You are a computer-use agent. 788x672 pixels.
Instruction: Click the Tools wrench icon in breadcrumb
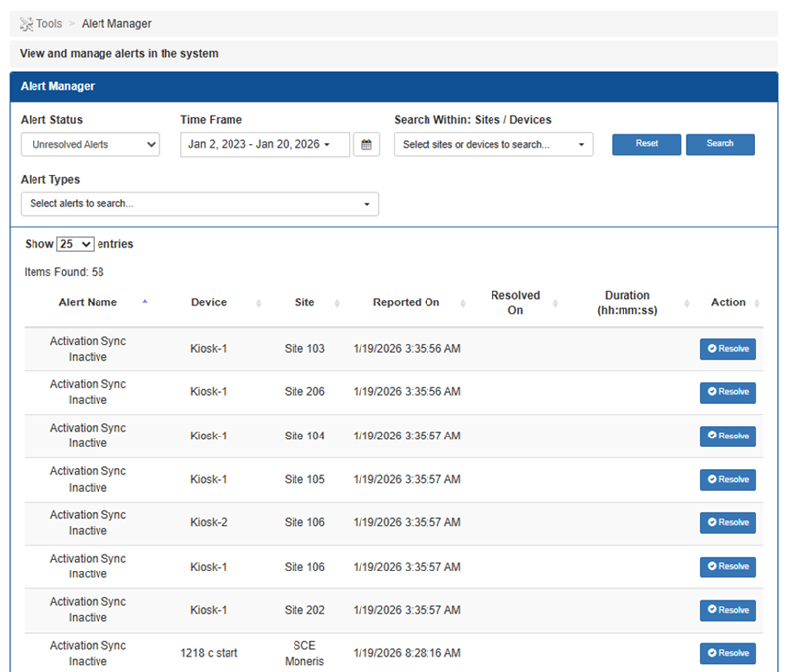coord(27,24)
